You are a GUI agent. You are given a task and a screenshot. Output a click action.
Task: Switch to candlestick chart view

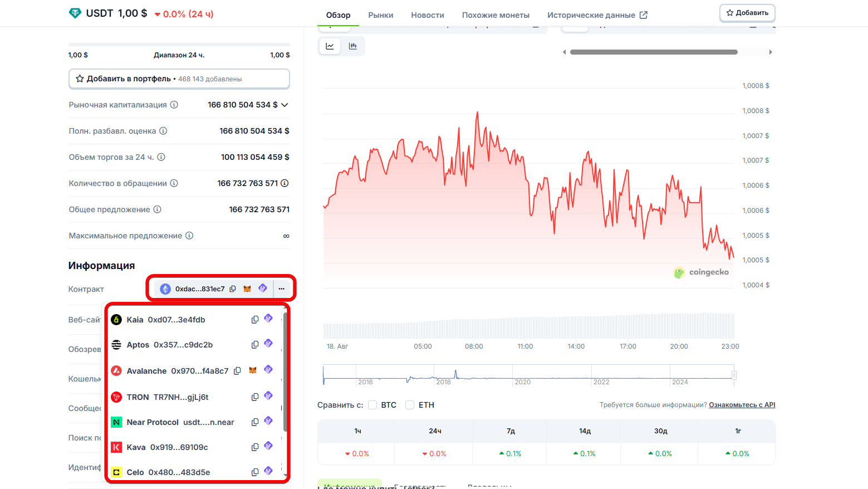click(x=353, y=46)
